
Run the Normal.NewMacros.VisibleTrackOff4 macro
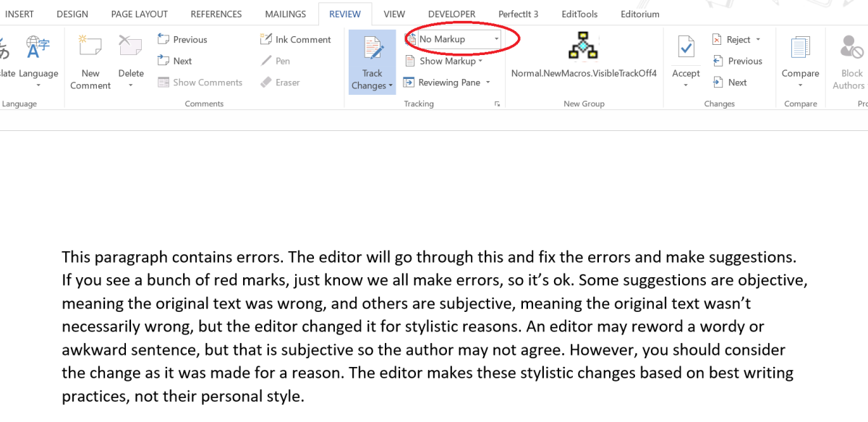(584, 55)
